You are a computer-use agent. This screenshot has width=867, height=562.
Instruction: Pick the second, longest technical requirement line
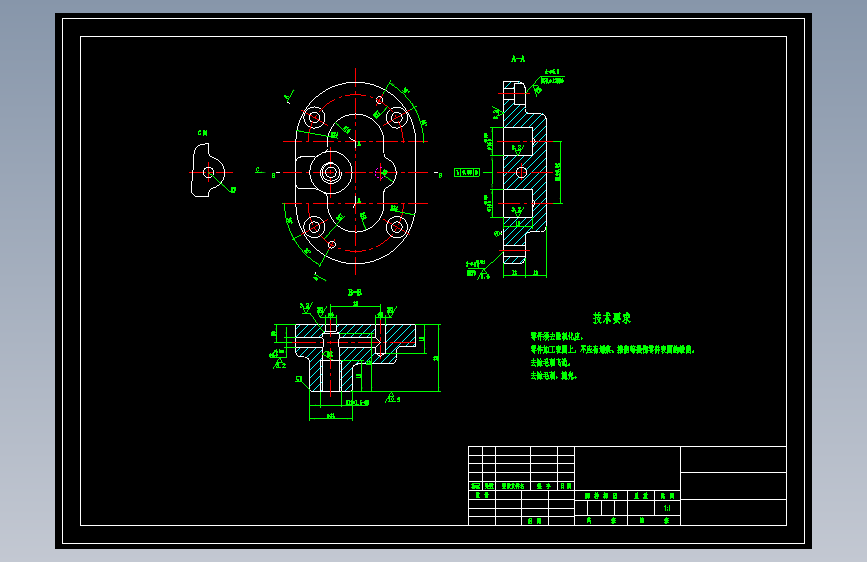tap(612, 350)
